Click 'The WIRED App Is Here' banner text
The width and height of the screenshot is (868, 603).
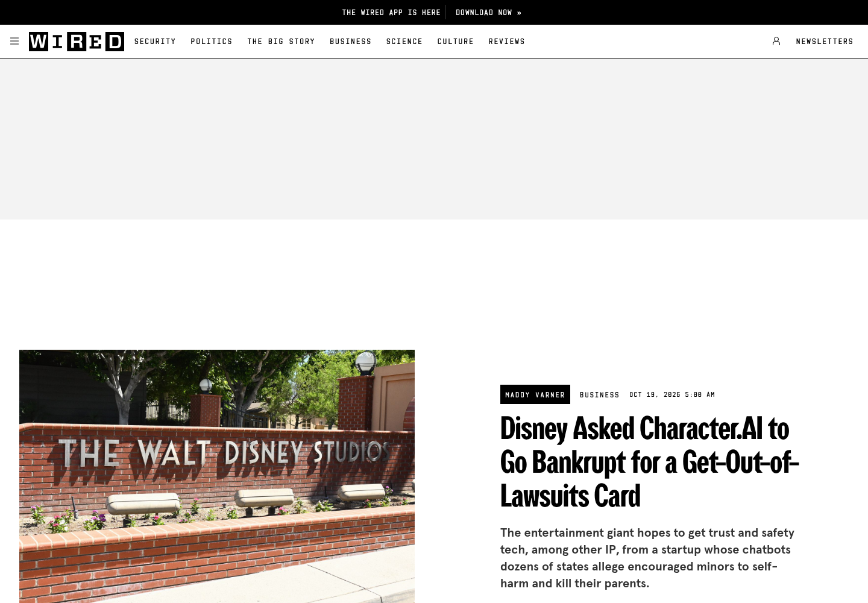click(391, 13)
